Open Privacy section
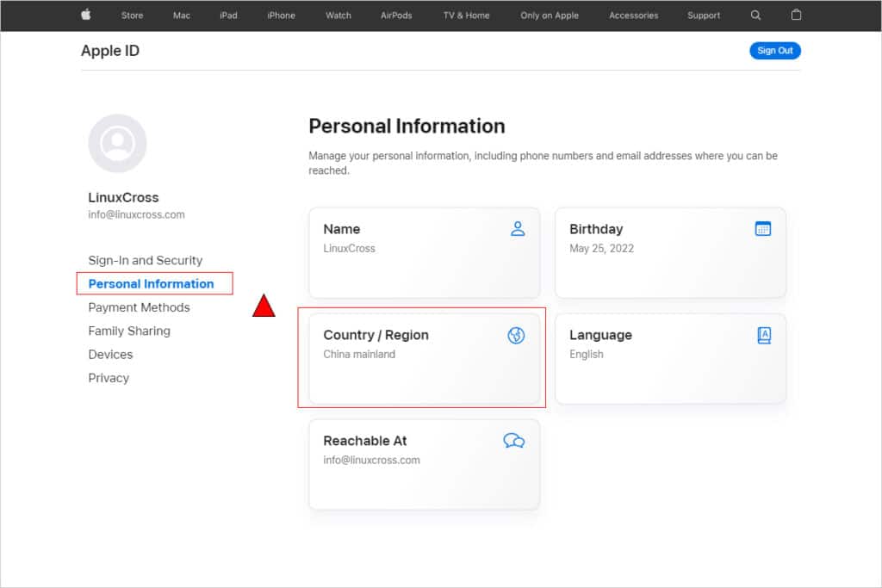 [109, 378]
